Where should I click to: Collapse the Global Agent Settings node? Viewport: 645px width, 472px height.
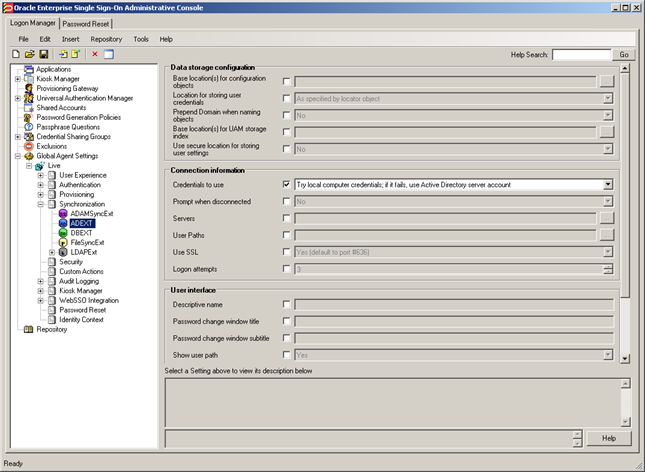tap(18, 156)
